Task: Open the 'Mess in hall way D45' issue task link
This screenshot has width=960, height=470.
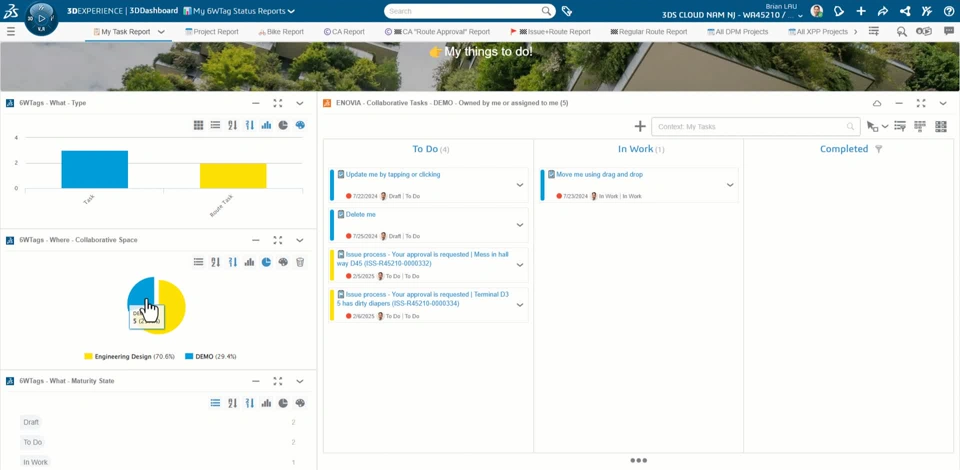Action: (422, 258)
